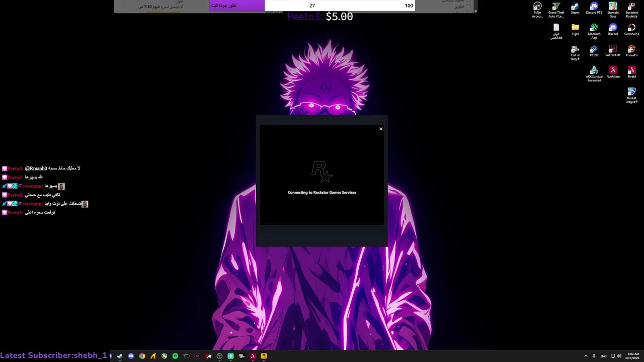Select the Modrinth App desktop shortcut
The height and width of the screenshot is (362, 644).
click(x=594, y=32)
